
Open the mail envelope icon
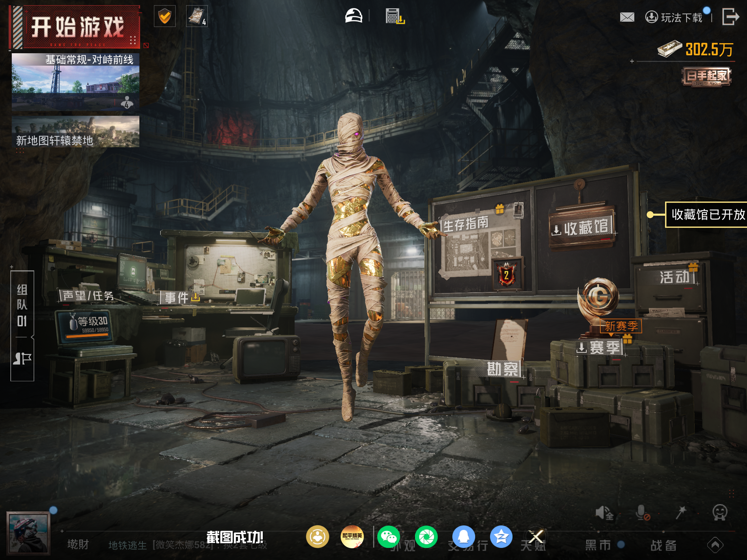pyautogui.click(x=627, y=17)
